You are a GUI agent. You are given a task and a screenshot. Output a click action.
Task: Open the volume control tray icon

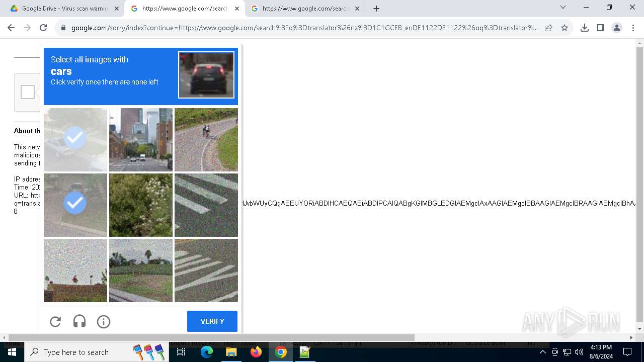pyautogui.click(x=579, y=352)
